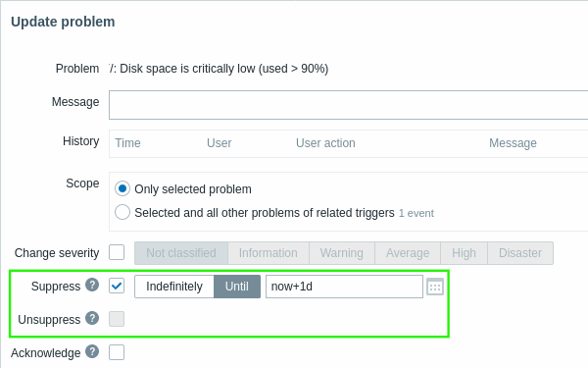Click the Unsuppress help question-mark icon

92,318
